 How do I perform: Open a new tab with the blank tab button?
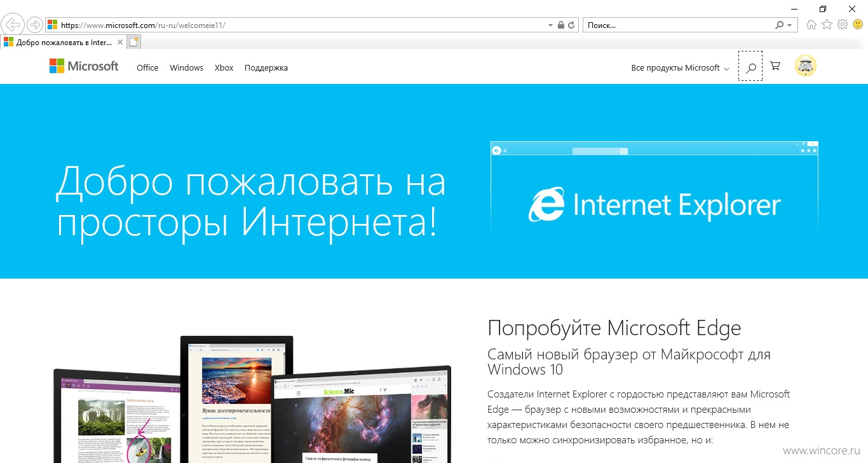(x=134, y=43)
